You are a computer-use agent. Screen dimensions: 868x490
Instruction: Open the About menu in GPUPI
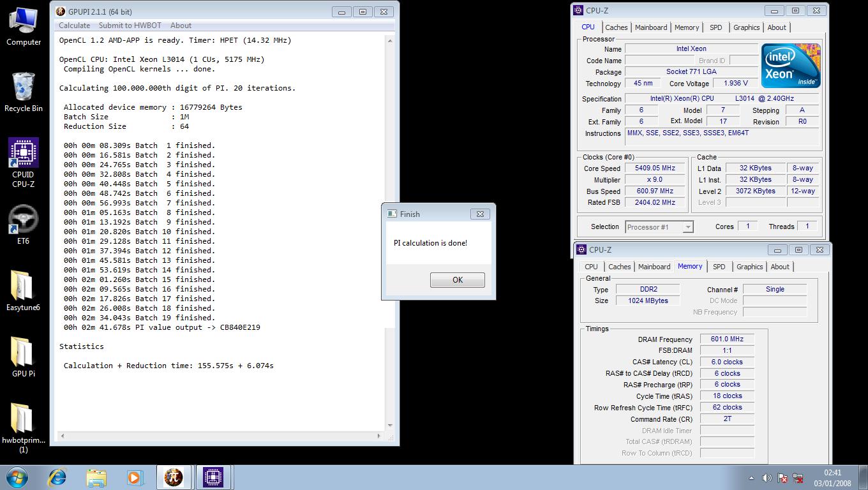click(x=181, y=26)
